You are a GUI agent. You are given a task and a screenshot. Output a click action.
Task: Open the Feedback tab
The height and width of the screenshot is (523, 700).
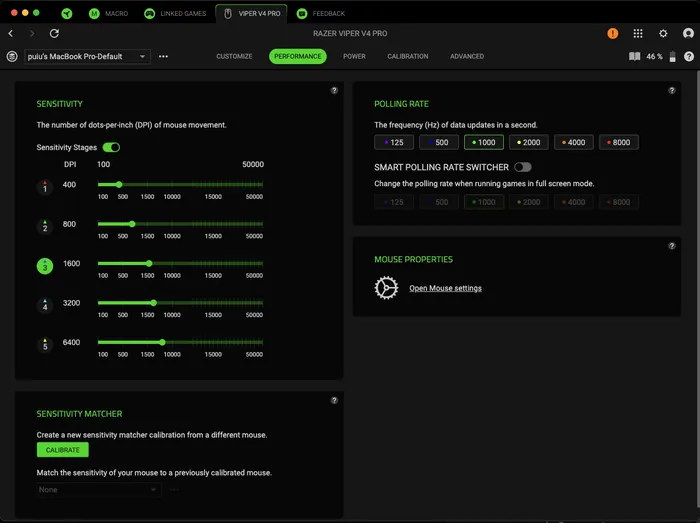pos(321,13)
